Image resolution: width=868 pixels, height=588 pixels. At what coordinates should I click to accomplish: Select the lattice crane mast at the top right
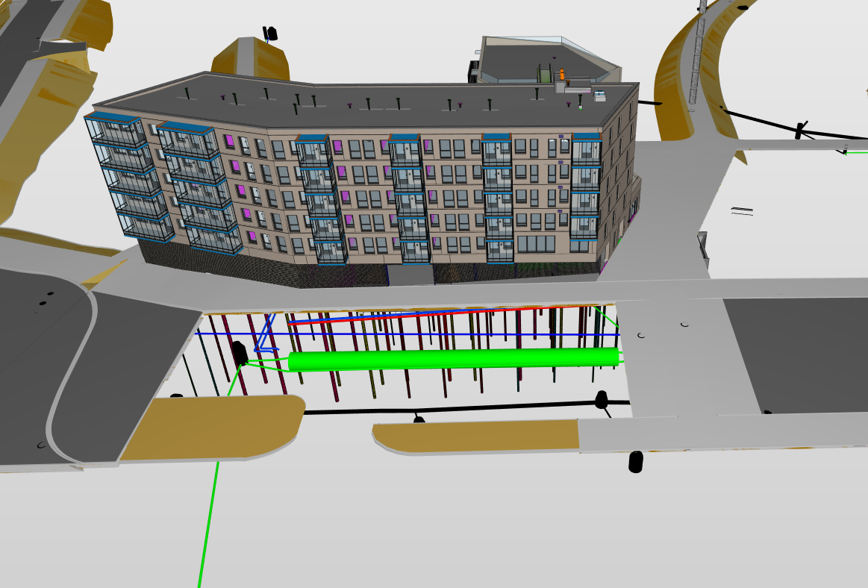(x=697, y=52)
